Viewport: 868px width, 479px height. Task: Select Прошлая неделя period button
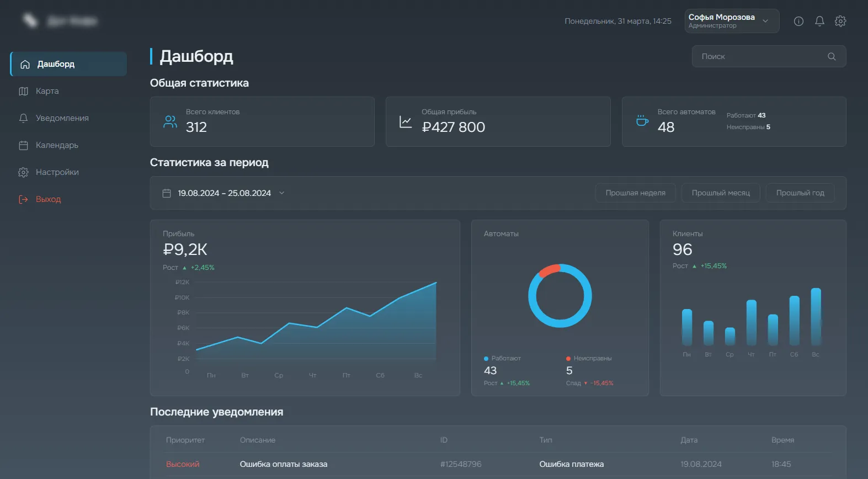pos(635,193)
